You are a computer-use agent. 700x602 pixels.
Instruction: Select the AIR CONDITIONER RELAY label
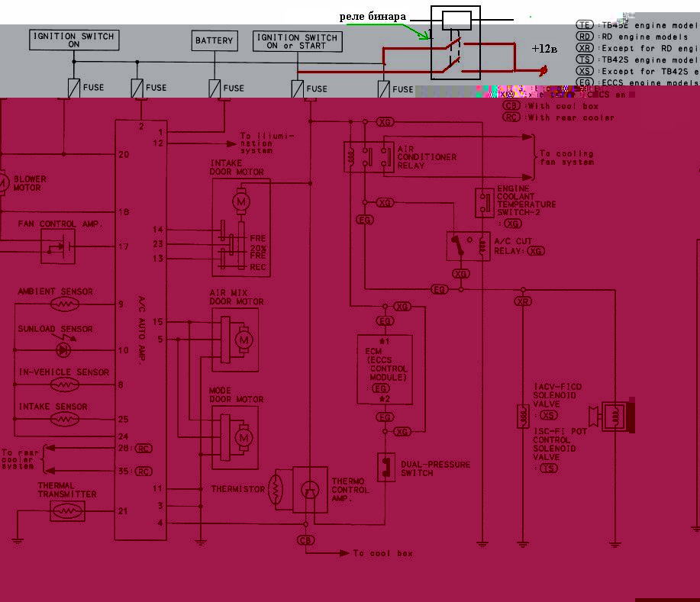click(427, 157)
